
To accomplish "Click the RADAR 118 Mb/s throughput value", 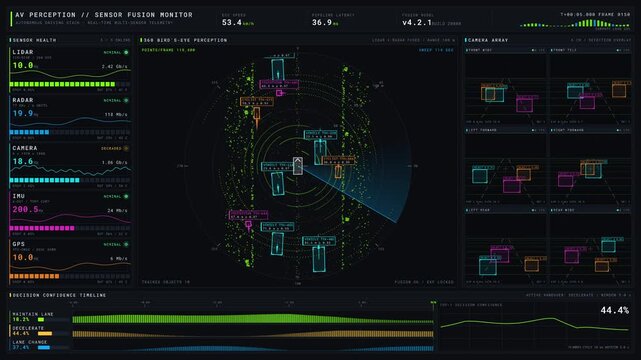I will 116,114.
